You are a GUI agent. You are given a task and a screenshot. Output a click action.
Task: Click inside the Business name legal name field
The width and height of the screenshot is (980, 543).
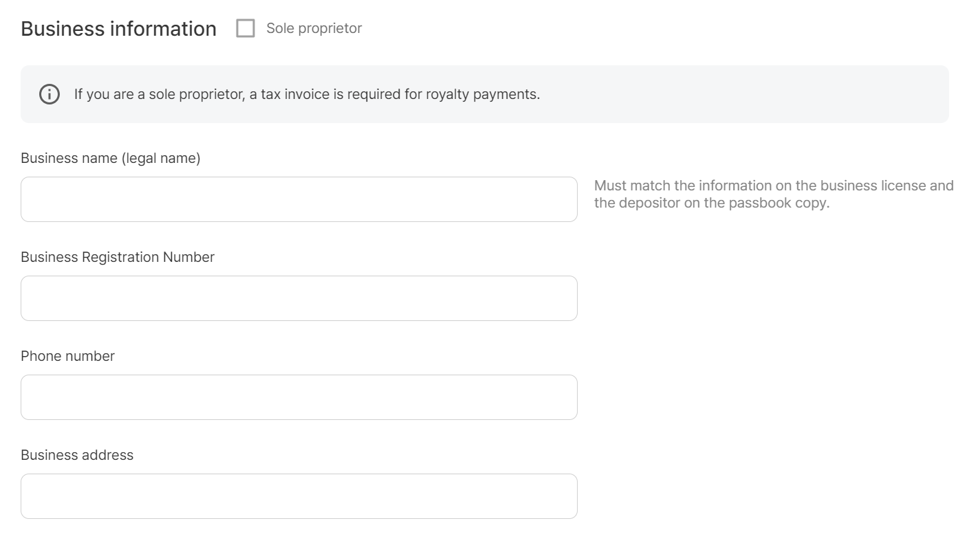pyautogui.click(x=298, y=199)
